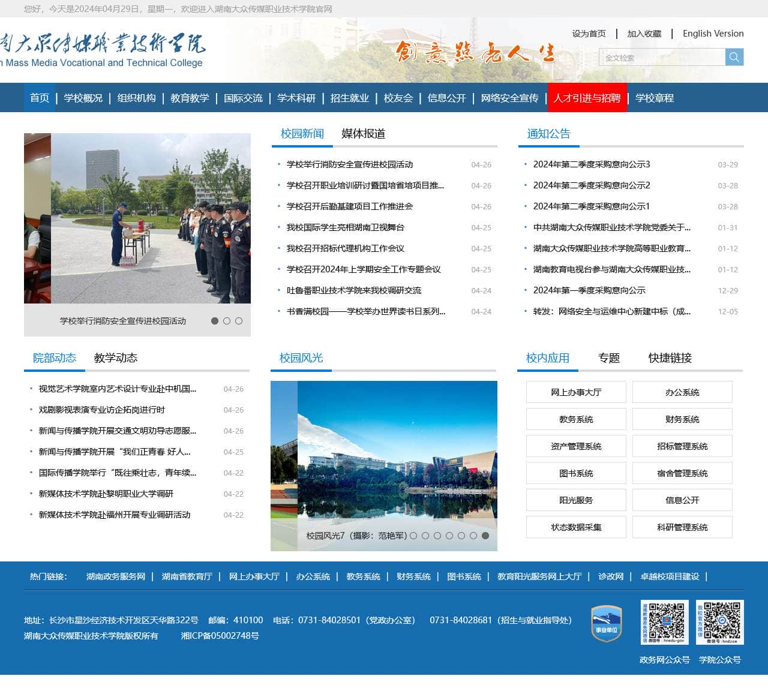Click the 事业单位 shield badge icon
768x700 pixels.
[606, 623]
